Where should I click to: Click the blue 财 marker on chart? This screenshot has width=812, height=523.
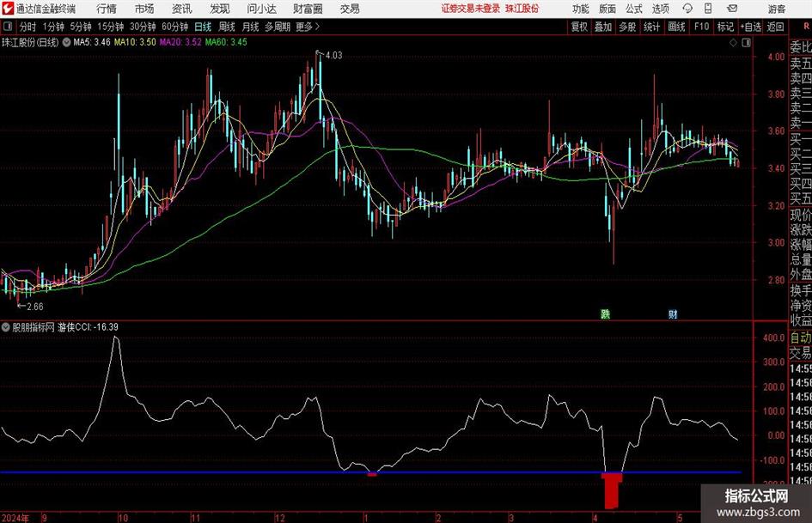pyautogui.click(x=673, y=313)
